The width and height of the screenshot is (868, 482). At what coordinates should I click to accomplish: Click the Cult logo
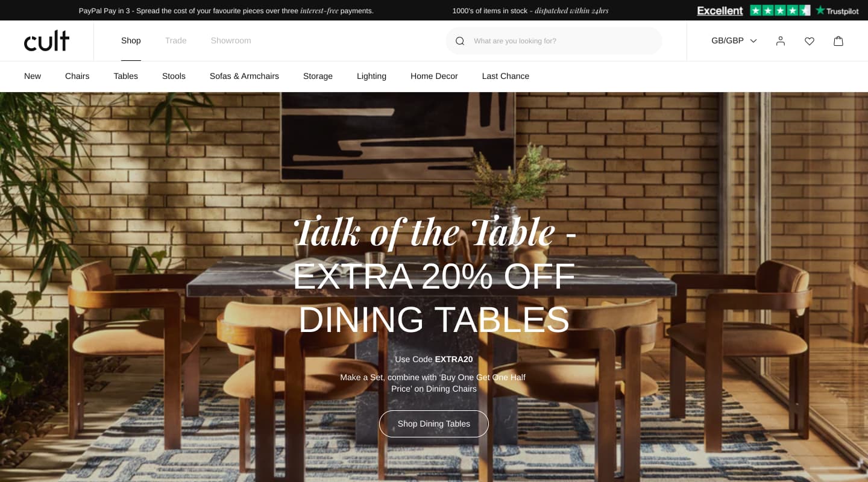(x=46, y=41)
